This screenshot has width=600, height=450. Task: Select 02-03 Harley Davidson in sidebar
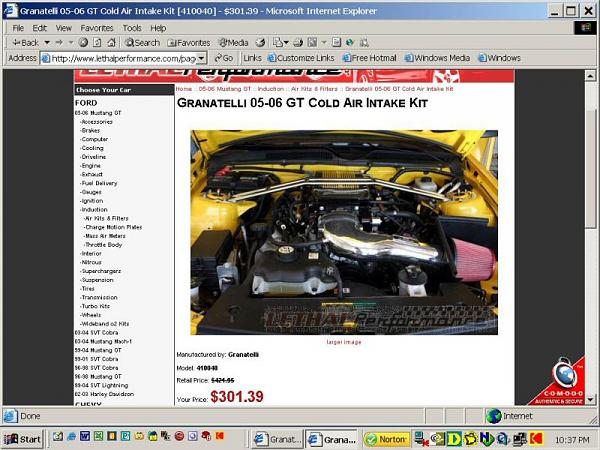tap(104, 394)
